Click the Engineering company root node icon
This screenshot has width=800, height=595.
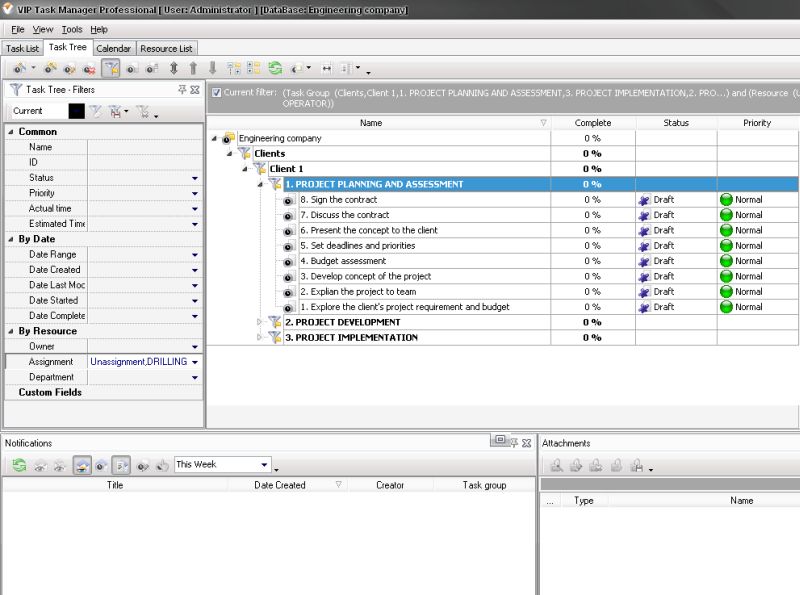click(x=228, y=138)
